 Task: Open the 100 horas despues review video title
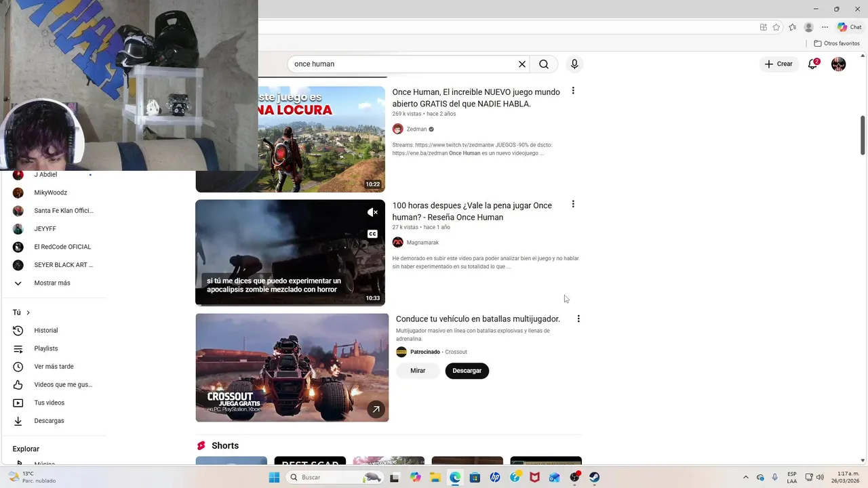click(x=472, y=211)
